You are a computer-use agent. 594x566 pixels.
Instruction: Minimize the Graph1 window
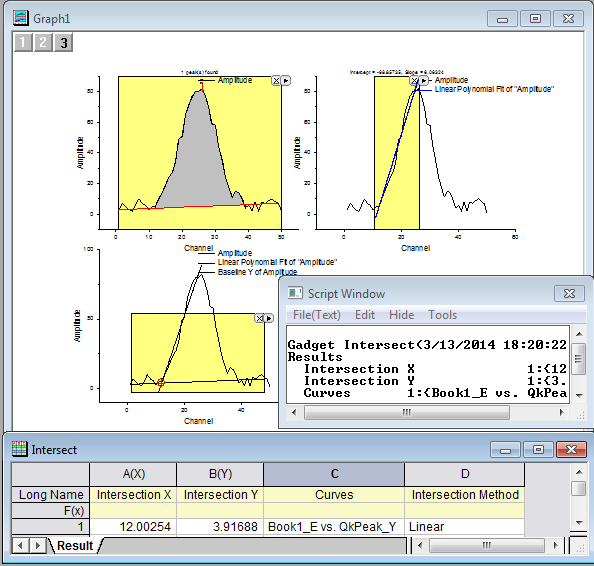[502, 19]
